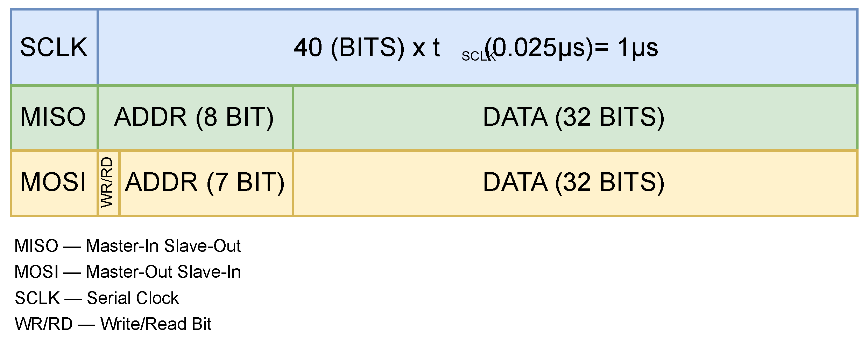Click the ADDR (7 BIT) cell
The width and height of the screenshot is (868, 339).
click(x=205, y=182)
